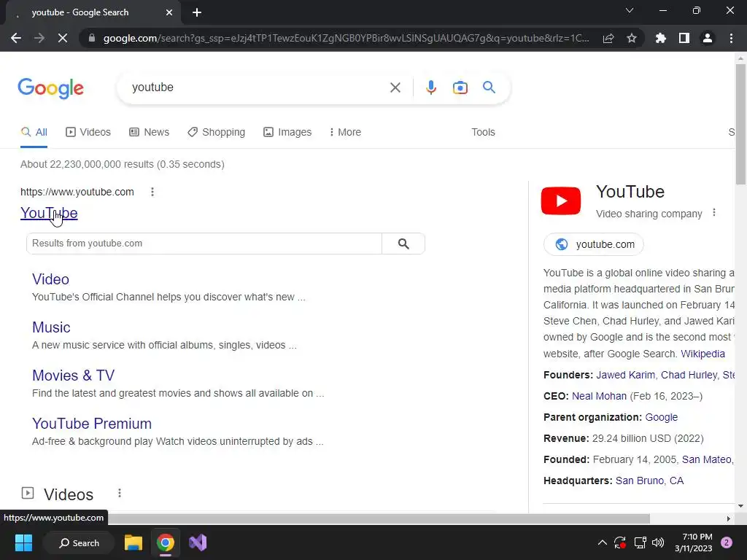Click the About 22,230,000,000 results text
This screenshot has height=560, width=747.
click(123, 164)
